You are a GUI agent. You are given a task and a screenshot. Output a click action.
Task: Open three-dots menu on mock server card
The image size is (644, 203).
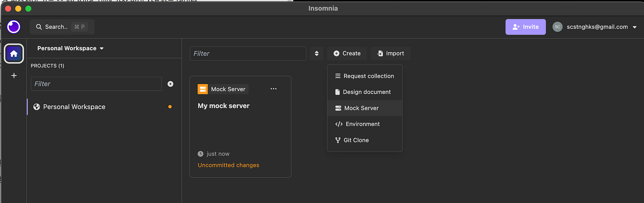click(274, 89)
